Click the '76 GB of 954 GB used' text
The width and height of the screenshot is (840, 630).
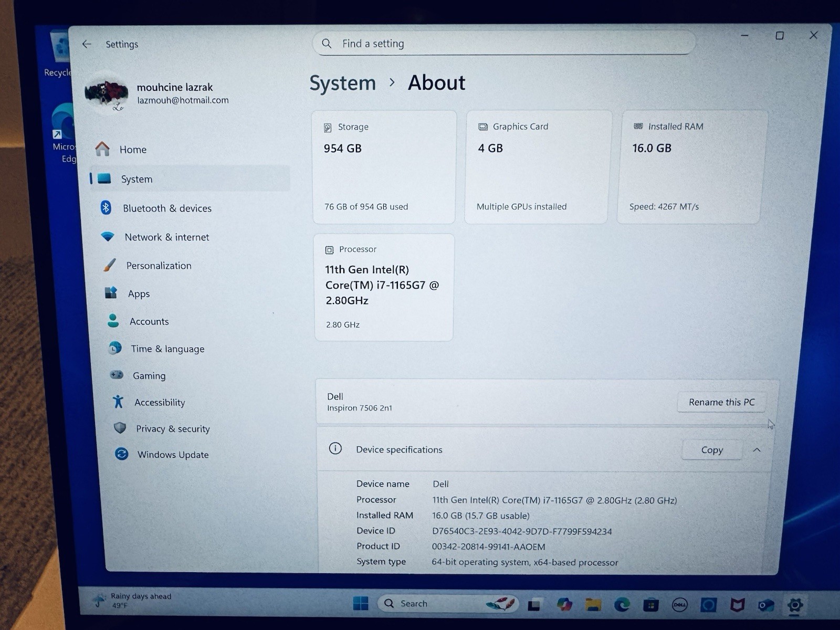[366, 206]
